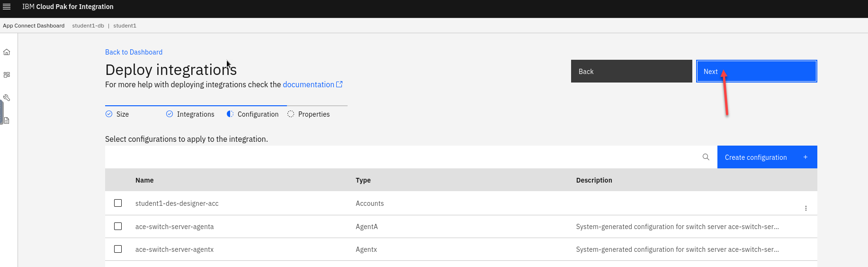The width and height of the screenshot is (868, 267).
Task: Jump to the Size step
Action: (x=117, y=114)
